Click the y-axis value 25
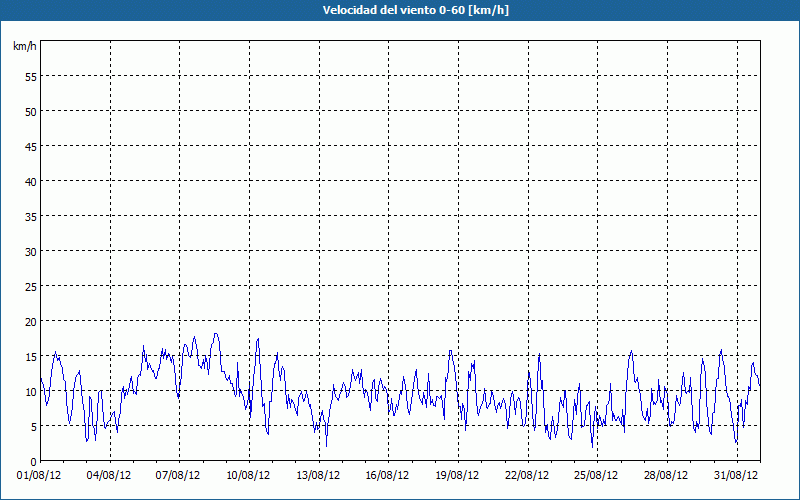 (31, 287)
